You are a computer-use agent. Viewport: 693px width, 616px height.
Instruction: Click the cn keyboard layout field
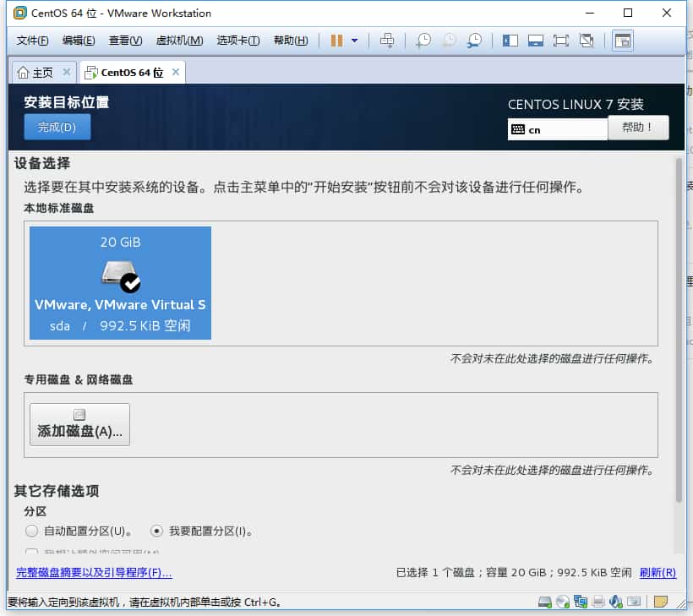[x=557, y=130]
